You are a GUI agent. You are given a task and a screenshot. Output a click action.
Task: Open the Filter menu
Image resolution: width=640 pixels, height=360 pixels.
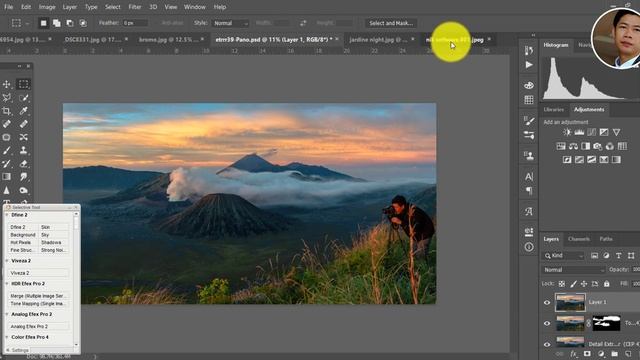[134, 7]
